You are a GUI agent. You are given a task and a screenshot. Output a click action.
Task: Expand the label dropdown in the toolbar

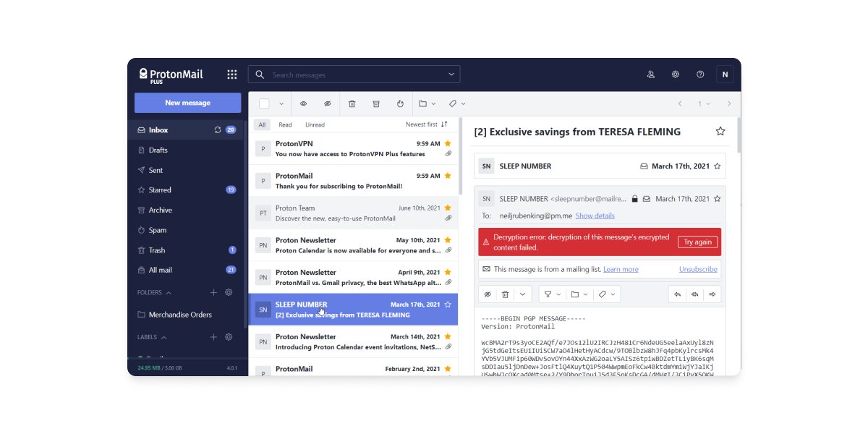(x=456, y=103)
